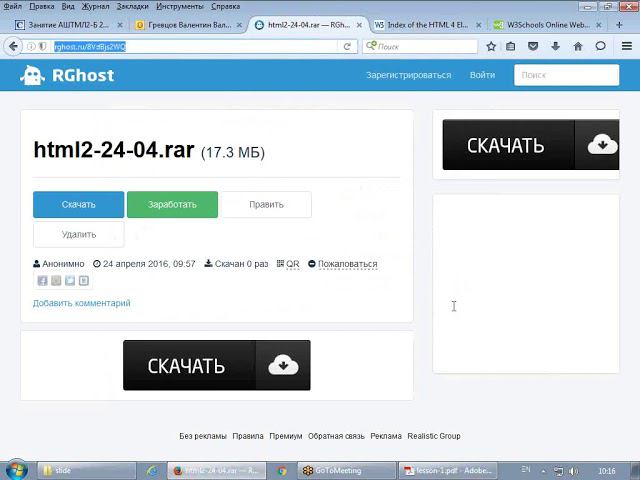Screen dimensions: 640x480
Task: Open the Вид menu
Action: 68,7
